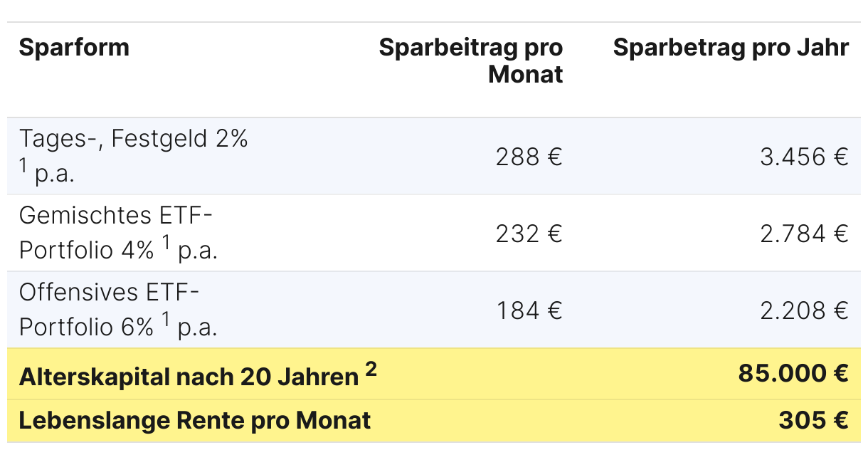Click the Sparbetrag pro Jahr header
Image resolution: width=868 pixels, height=450 pixels.
pos(731,48)
